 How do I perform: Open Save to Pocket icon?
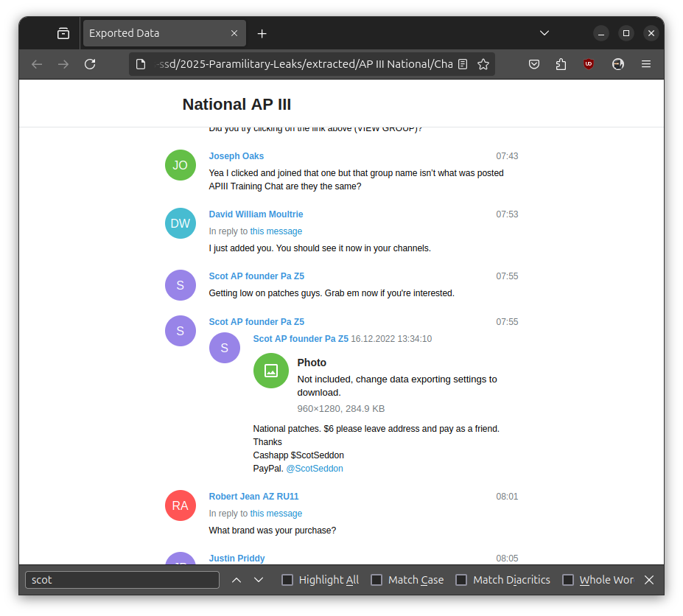[x=534, y=65]
